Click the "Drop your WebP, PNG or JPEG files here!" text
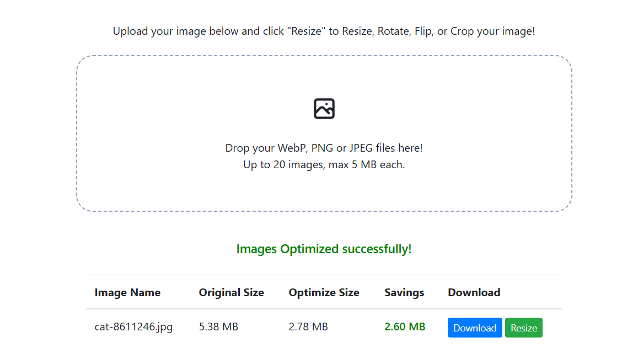Screen dimensions: 638x364 click(324, 148)
